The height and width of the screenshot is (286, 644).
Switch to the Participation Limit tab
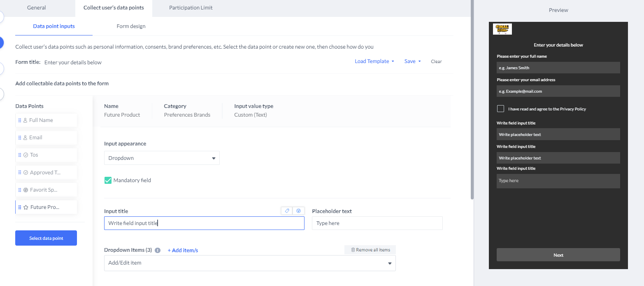pos(191,8)
